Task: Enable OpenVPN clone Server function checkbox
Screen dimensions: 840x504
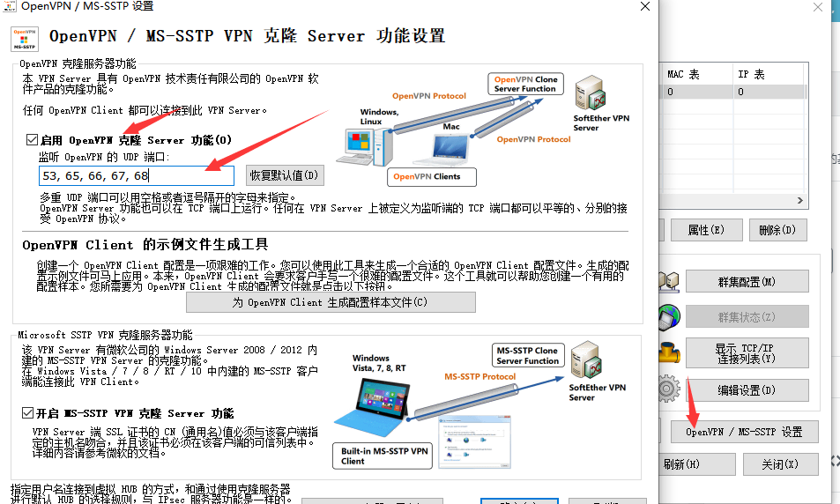Action: click(32, 140)
